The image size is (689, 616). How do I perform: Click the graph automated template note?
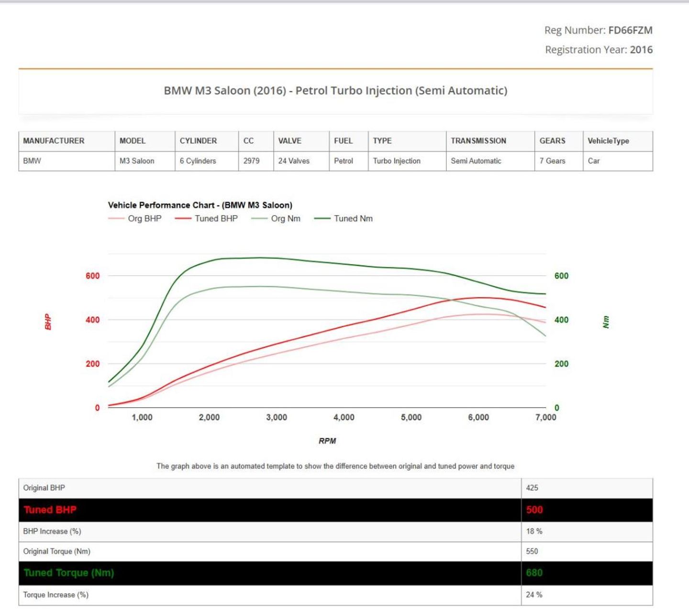[x=335, y=466]
